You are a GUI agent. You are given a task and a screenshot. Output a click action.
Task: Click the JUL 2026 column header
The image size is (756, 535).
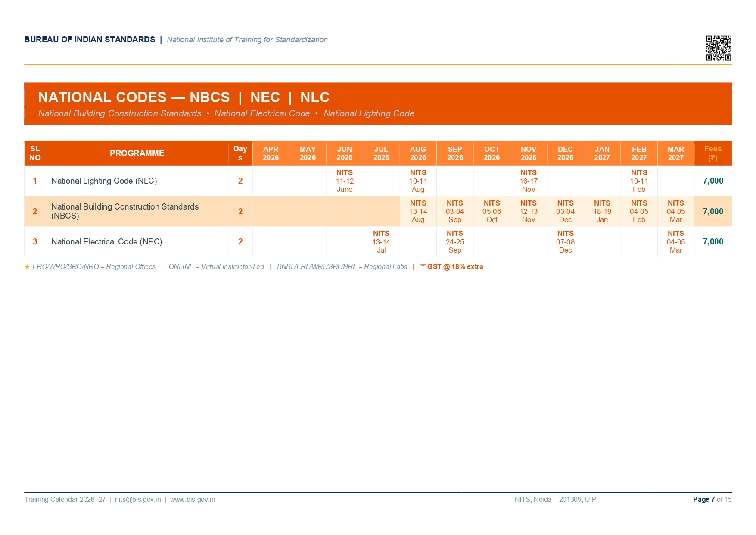381,153
